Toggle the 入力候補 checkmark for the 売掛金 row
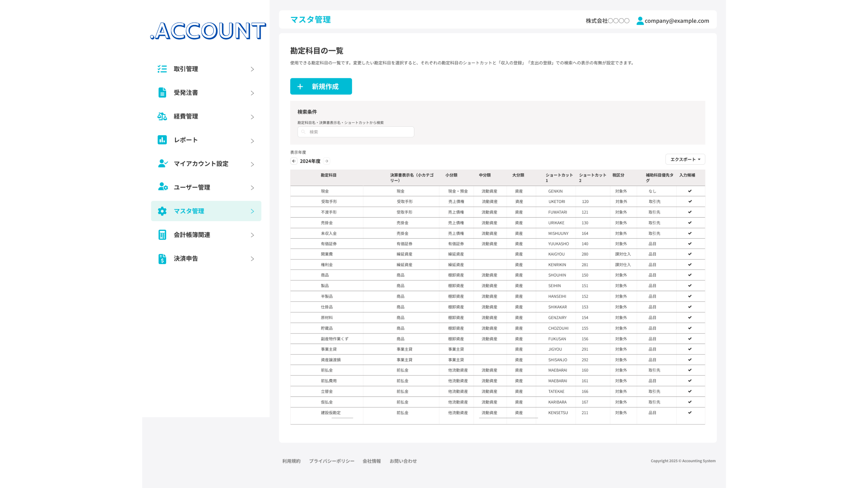 [x=690, y=223]
